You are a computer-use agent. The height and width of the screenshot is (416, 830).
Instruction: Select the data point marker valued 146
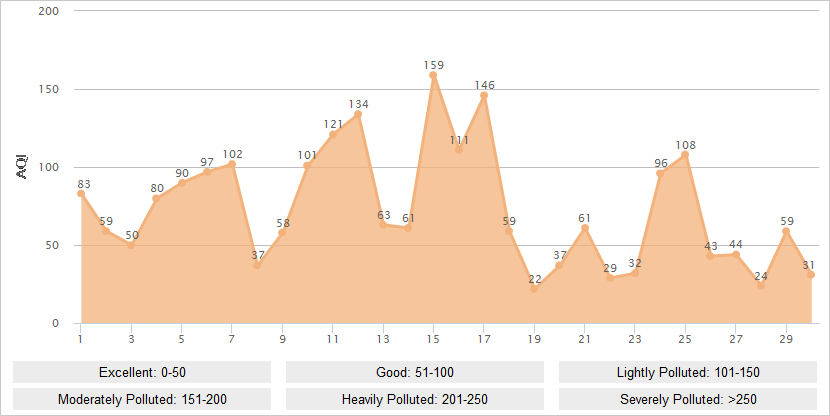[484, 95]
